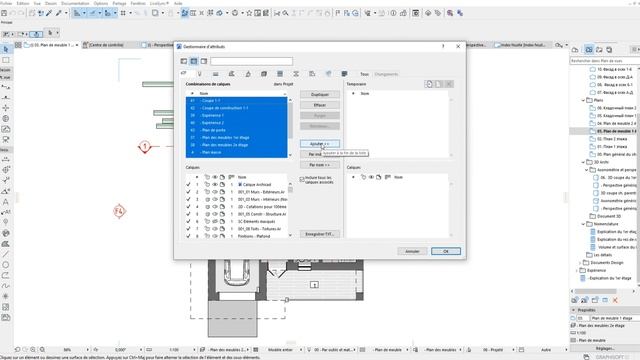Switch to the Centre de contrôle tab
This screenshot has height=360, width=640.
click(106, 45)
